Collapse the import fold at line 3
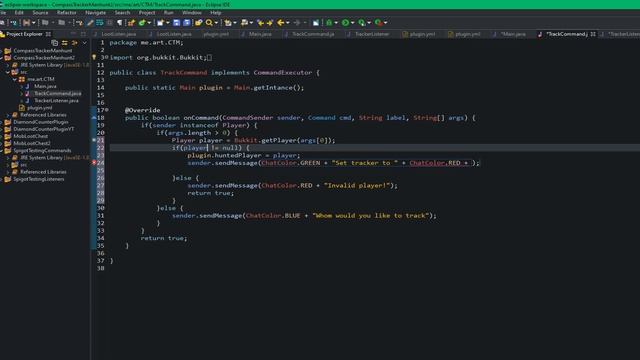 point(107,58)
